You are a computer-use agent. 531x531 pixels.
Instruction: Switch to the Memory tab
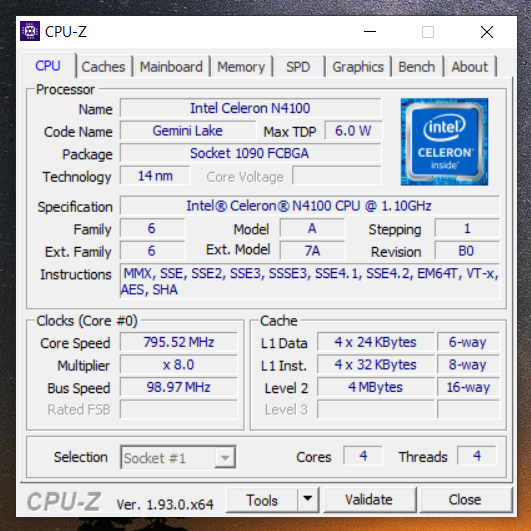(241, 67)
